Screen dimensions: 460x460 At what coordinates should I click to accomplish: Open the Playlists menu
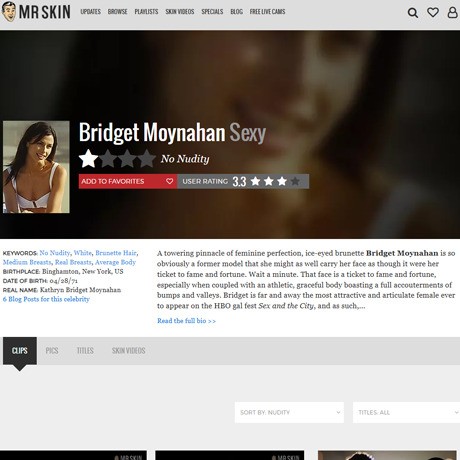pos(146,12)
